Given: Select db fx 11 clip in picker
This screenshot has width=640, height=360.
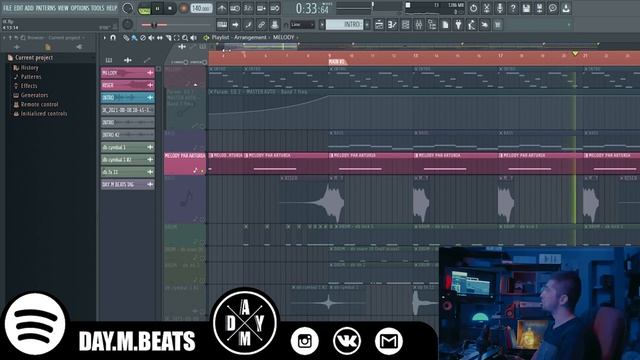Looking at the screenshot, I should (127, 172).
